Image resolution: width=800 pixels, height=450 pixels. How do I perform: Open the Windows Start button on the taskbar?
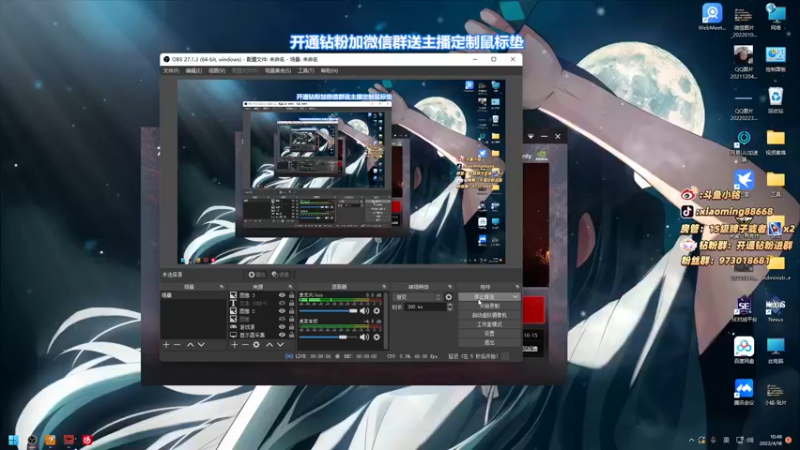(14, 440)
